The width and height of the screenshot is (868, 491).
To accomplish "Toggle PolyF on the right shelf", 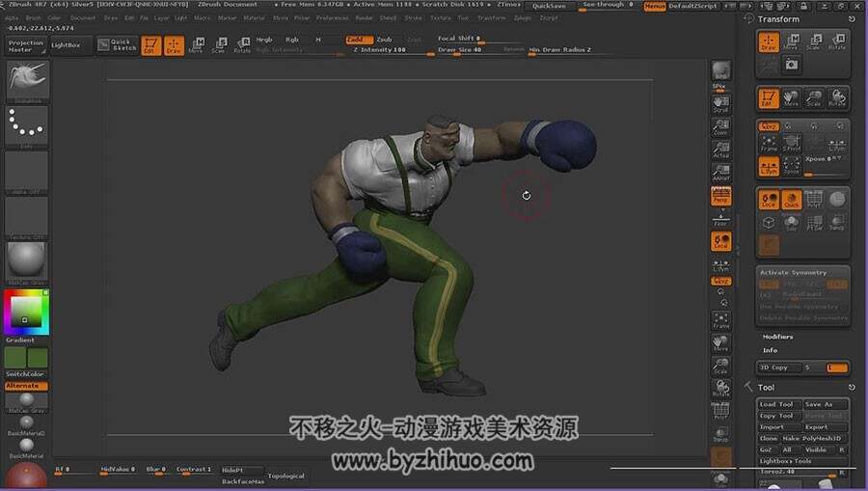I will (x=720, y=411).
